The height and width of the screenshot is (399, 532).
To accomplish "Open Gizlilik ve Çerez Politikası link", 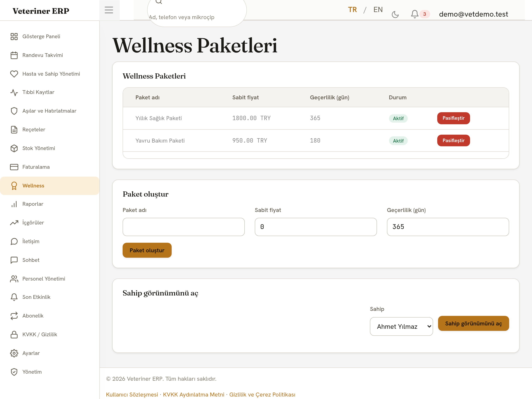I will point(262,395).
